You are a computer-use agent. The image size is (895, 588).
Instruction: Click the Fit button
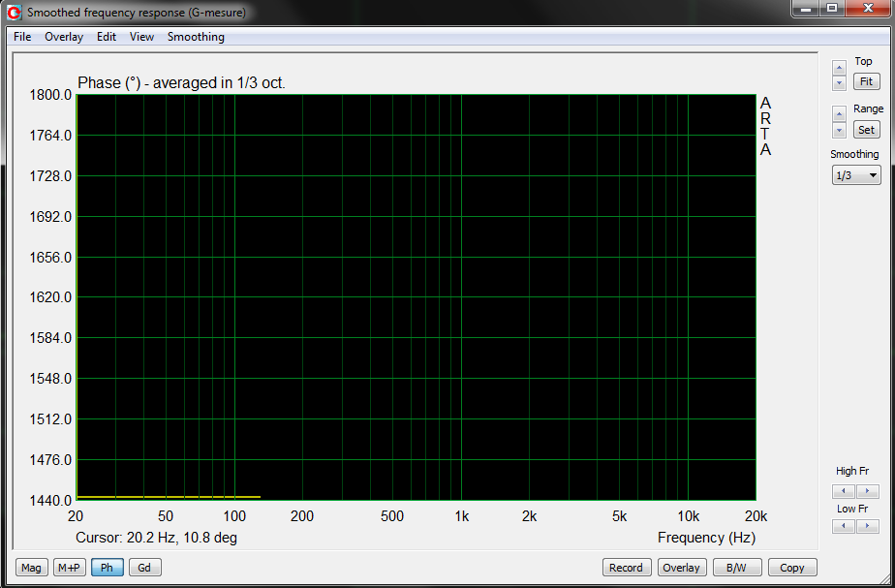(x=867, y=81)
